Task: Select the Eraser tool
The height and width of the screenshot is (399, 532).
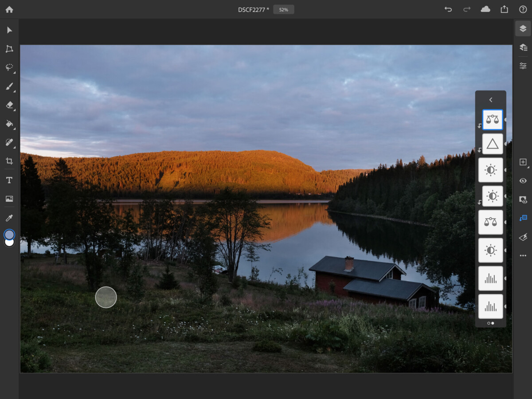Action: (9, 105)
